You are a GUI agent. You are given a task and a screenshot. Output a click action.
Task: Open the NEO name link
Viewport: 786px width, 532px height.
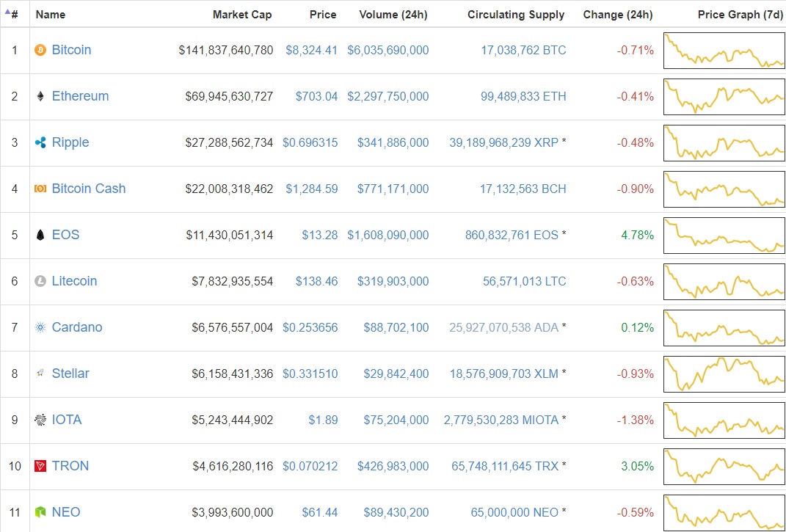point(66,512)
